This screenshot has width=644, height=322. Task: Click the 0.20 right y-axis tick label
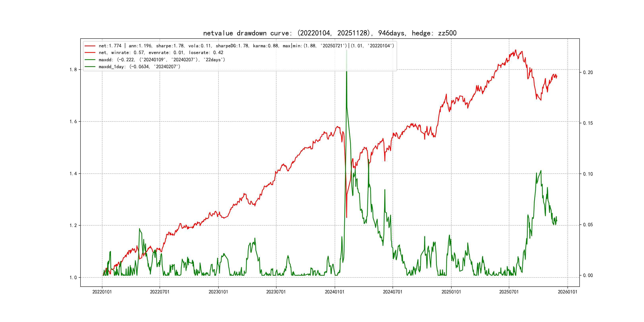coord(588,72)
